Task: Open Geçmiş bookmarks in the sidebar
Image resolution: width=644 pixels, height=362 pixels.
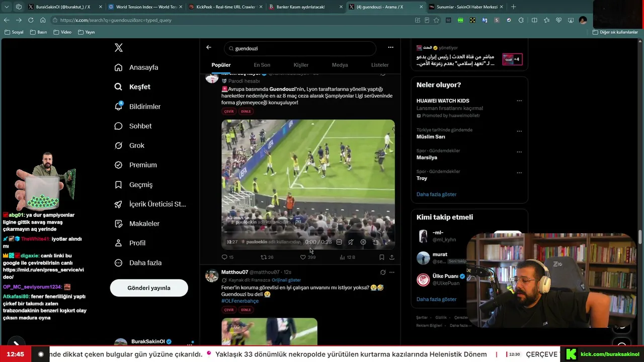Action: pos(133,185)
